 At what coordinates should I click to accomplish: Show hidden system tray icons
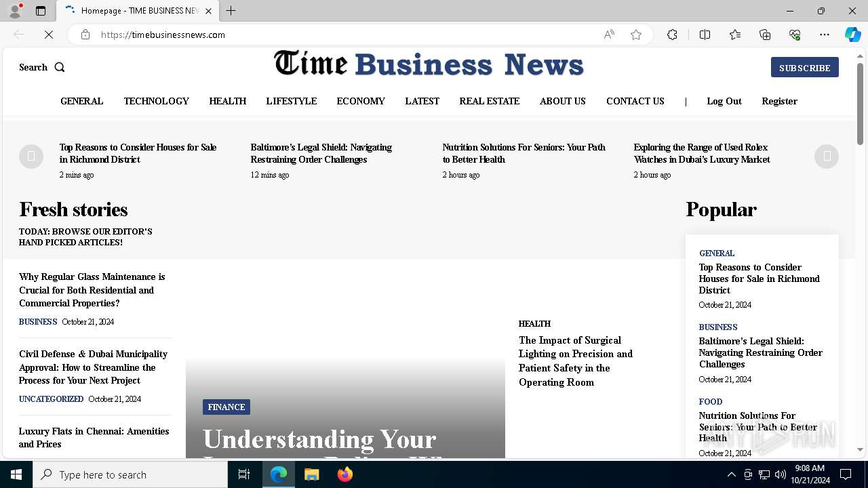pos(731,474)
